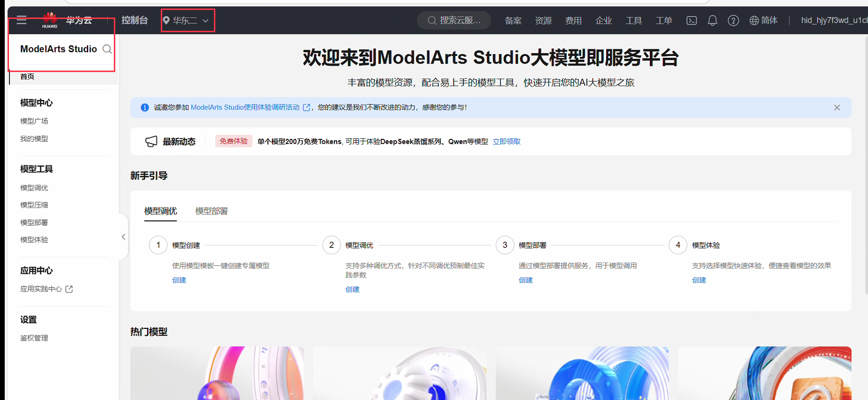Open 模型压缩 in the sidebar

click(x=34, y=205)
